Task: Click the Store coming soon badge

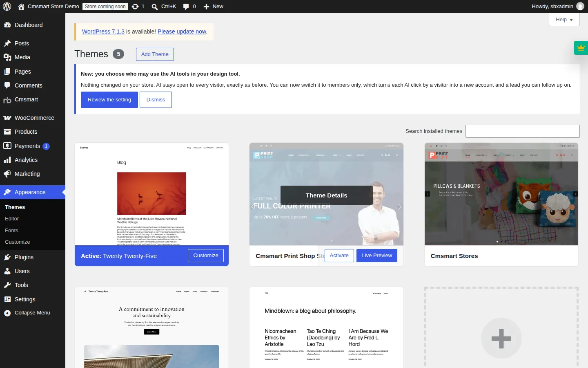Action: (105, 7)
